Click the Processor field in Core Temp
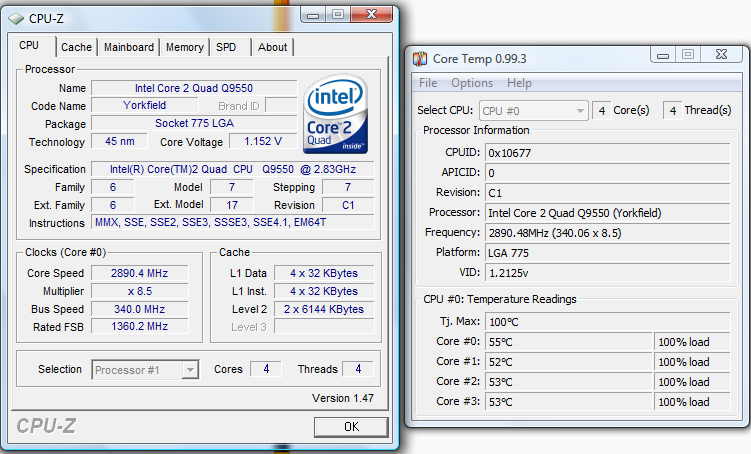Image resolution: width=751 pixels, height=454 pixels. (607, 213)
